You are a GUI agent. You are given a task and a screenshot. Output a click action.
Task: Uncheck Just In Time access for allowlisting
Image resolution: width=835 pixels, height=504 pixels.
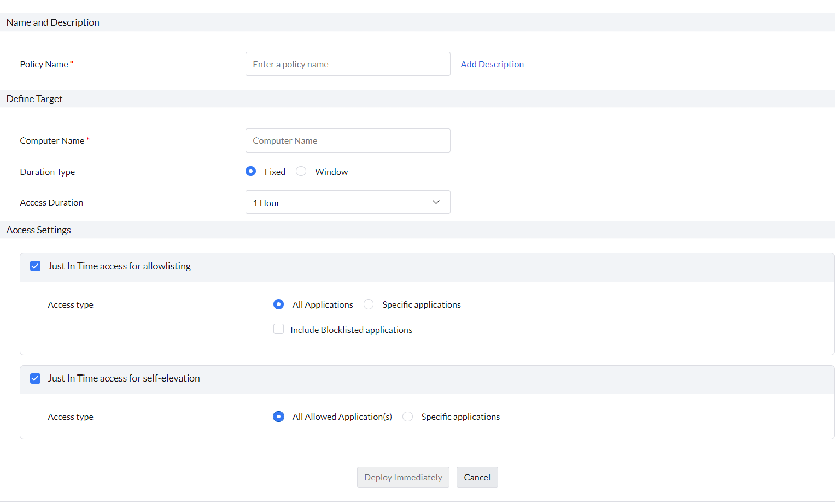pyautogui.click(x=36, y=266)
